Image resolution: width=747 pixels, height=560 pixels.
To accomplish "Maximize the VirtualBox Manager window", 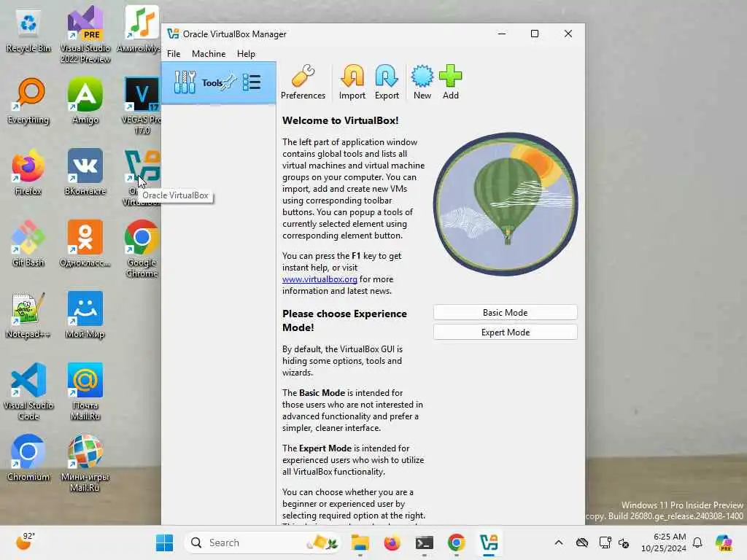I will click(x=535, y=34).
